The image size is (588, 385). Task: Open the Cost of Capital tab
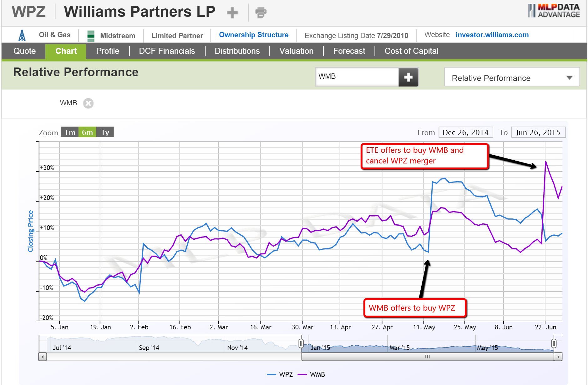point(412,51)
